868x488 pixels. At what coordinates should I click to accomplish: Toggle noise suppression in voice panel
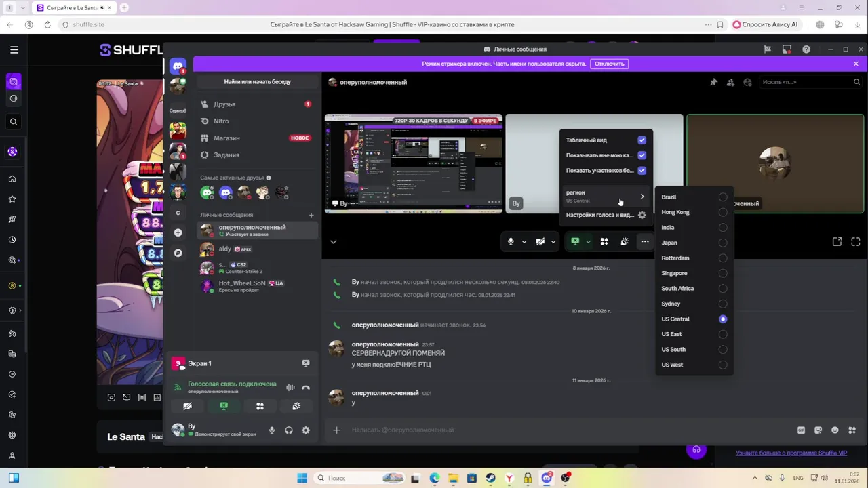click(x=290, y=388)
